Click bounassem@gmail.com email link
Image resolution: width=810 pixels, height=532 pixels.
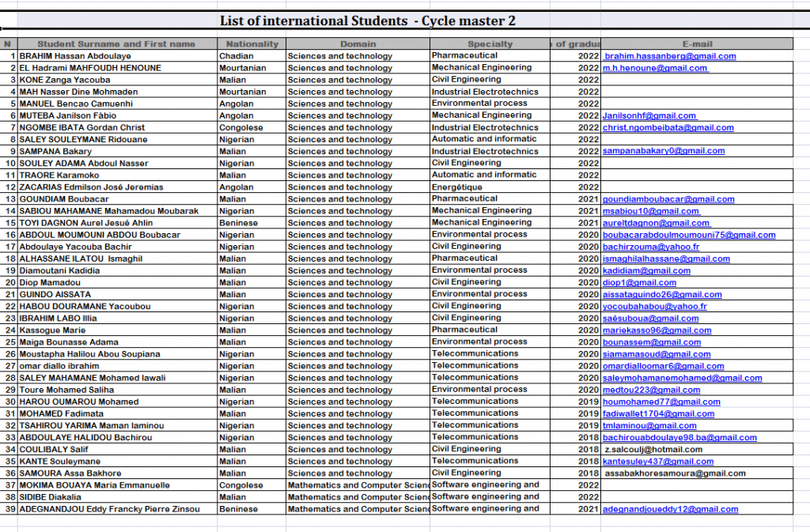coord(652,342)
